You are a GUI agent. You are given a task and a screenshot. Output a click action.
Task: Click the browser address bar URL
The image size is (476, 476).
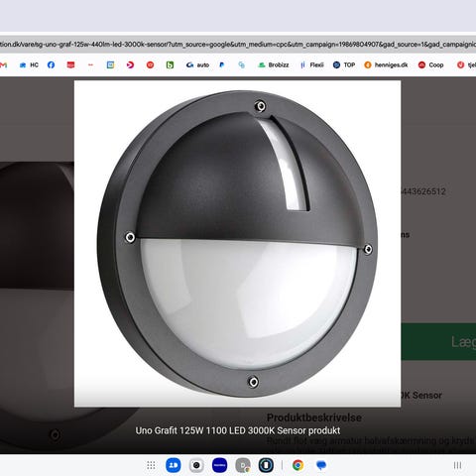(x=238, y=44)
